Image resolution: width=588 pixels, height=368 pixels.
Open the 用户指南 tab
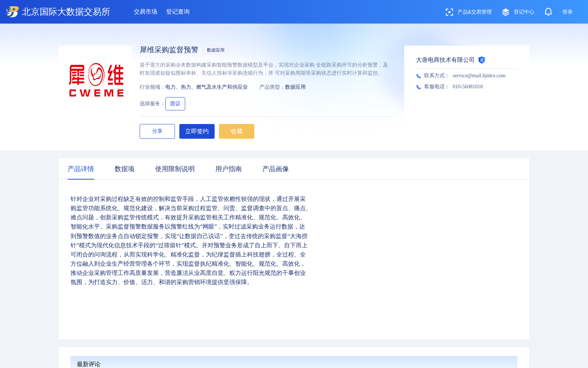pos(229,169)
